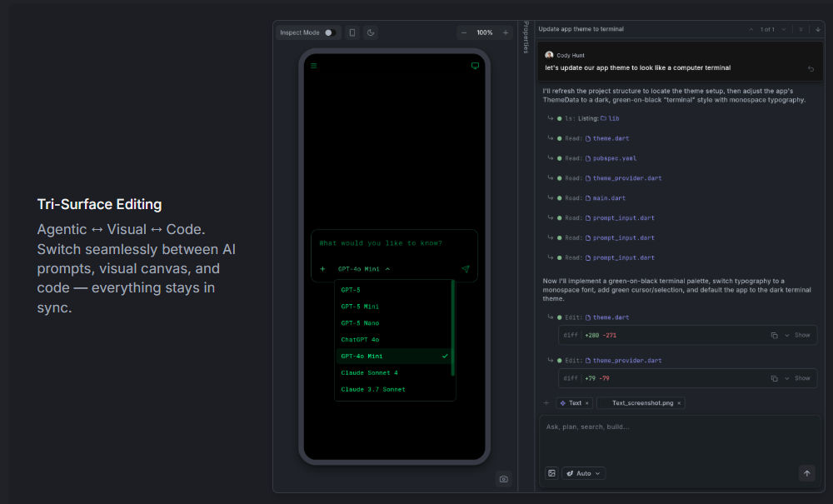
Task: Zoom in using the plus stepper button
Action: point(506,32)
